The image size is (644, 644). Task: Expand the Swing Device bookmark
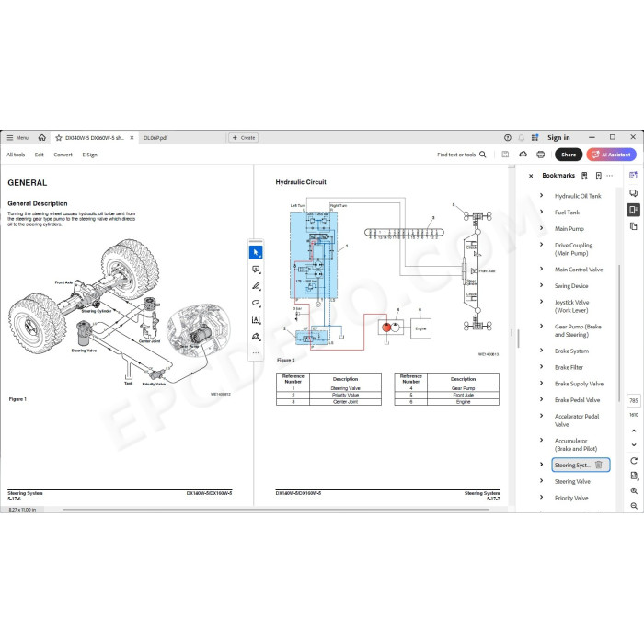(541, 285)
